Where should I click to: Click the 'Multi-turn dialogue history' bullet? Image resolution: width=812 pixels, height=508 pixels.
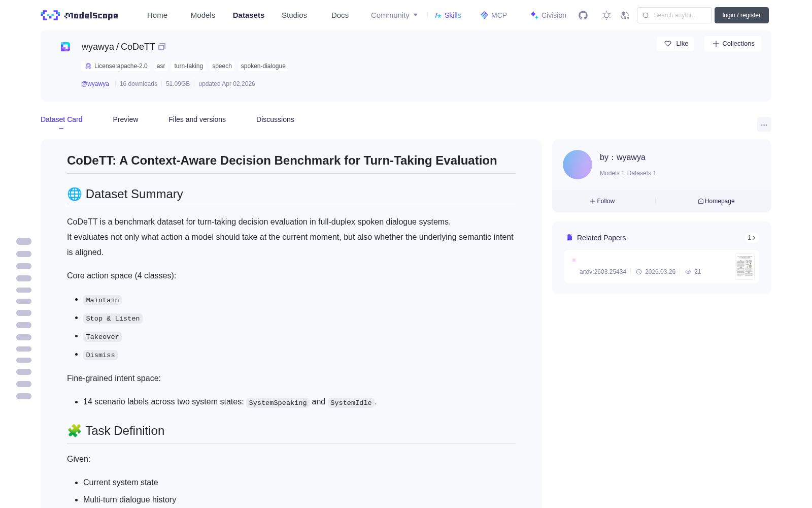[130, 500]
